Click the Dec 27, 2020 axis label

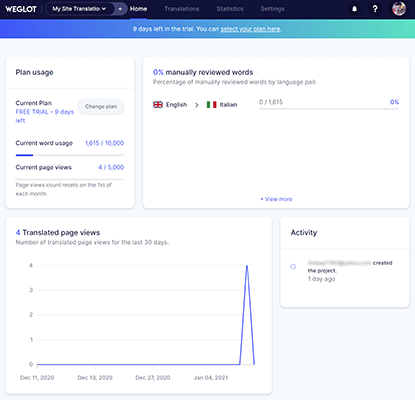pyautogui.click(x=153, y=378)
